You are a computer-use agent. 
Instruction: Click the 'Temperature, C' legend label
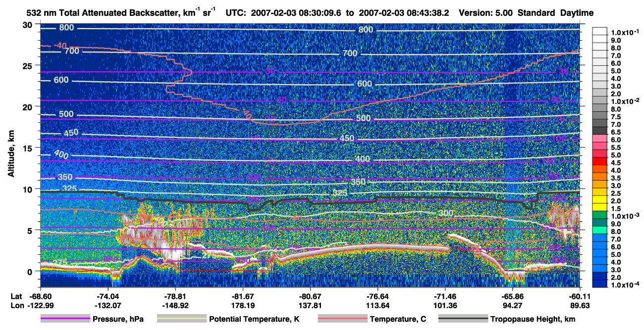point(398,319)
